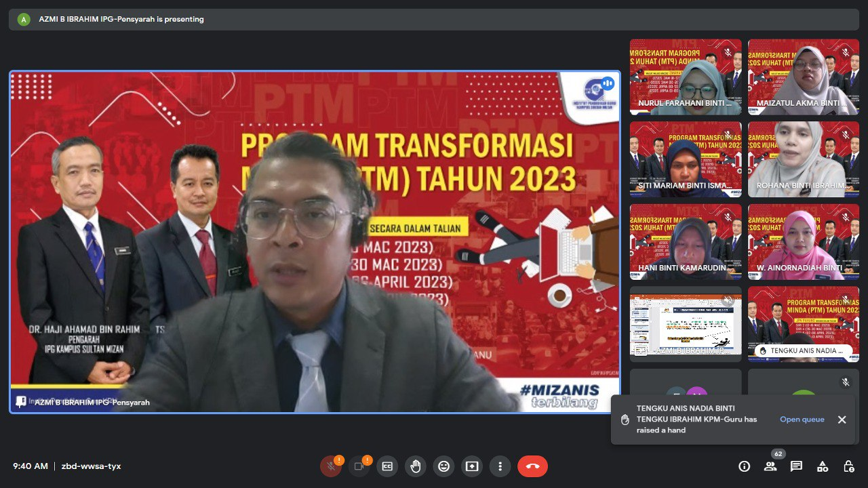The height and width of the screenshot is (488, 868).
Task: Open meeting details info panel
Action: (x=745, y=466)
